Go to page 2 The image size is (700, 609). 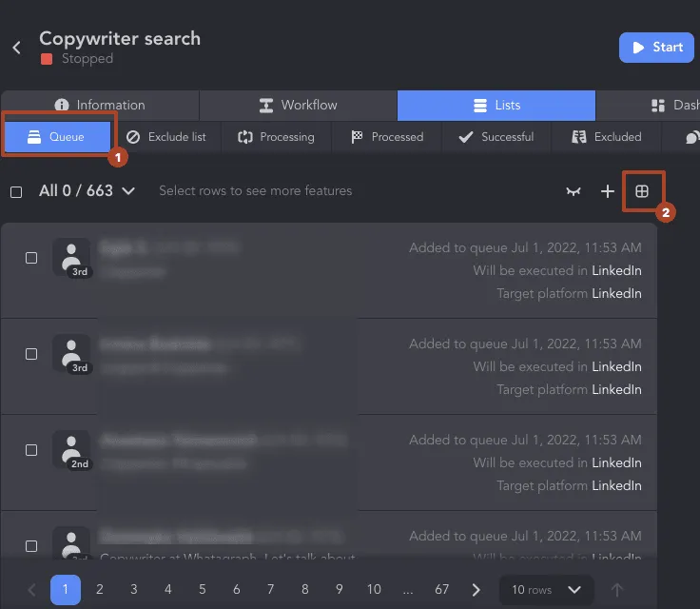point(100,590)
